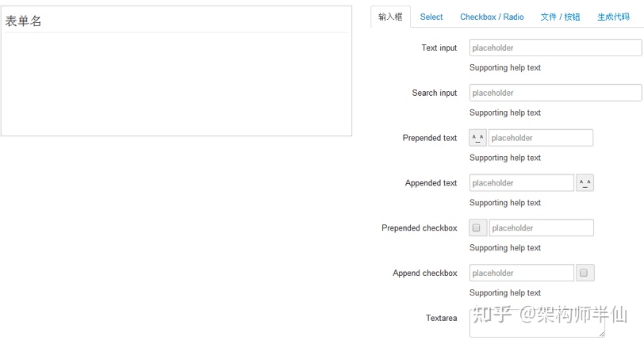The width and height of the screenshot is (644, 340).
Task: Click the ^_^ prepended text addon
Action: pyautogui.click(x=477, y=138)
